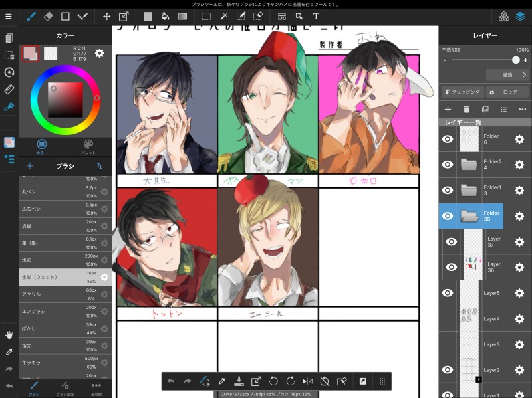Screen dimensions: 532x398
Task: Hide Layer2
Action: (448, 370)
